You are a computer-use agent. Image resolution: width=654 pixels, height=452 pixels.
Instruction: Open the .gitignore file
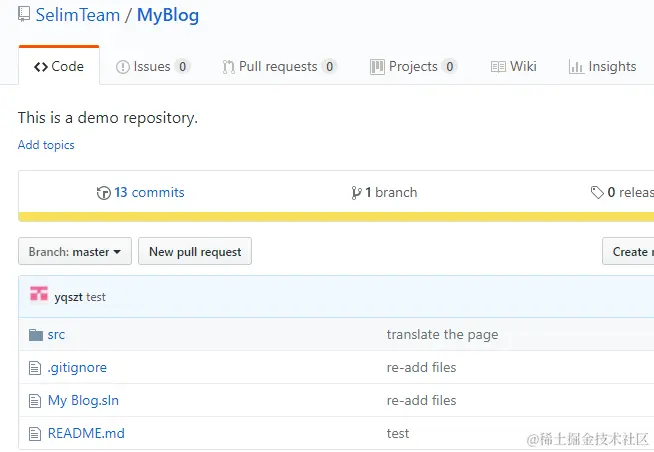[x=77, y=367]
